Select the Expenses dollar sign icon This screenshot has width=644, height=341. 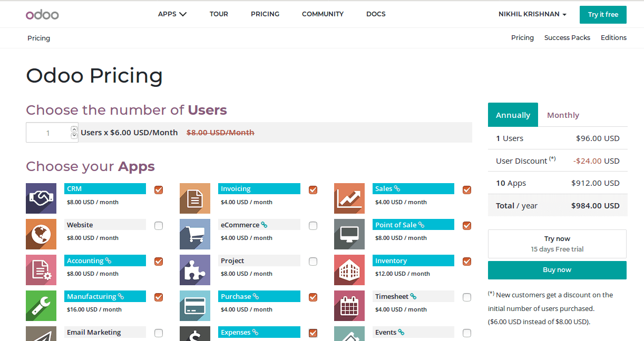coord(195,334)
